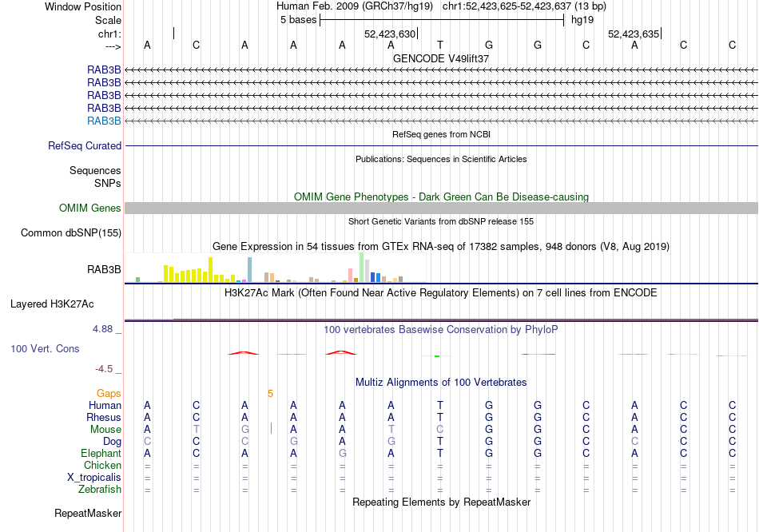Viewport: 759px width, 532px height.
Task: Open the OMIM Genes track label
Action: pyautogui.click(x=90, y=208)
